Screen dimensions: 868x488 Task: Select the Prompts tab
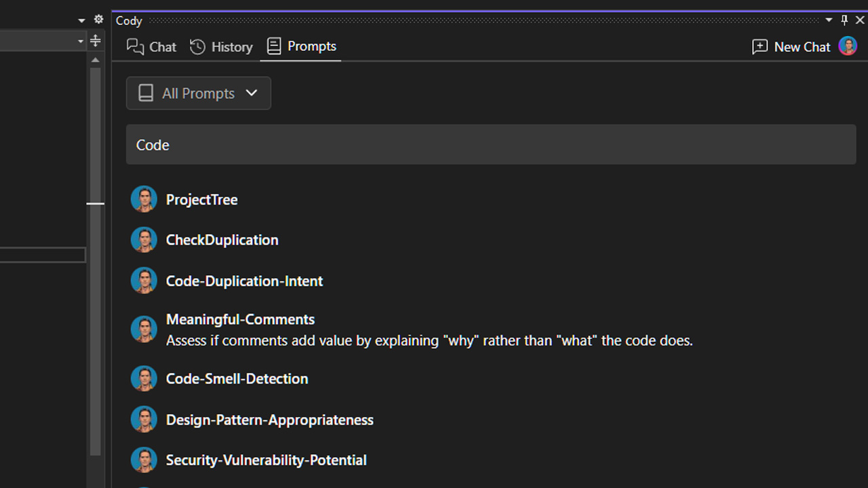click(x=302, y=46)
